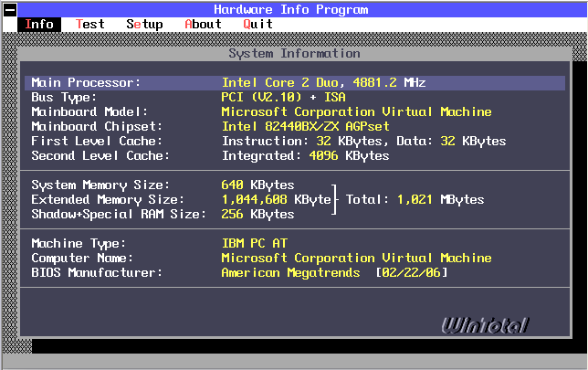
Task: Open the Test menu
Action: coord(90,25)
